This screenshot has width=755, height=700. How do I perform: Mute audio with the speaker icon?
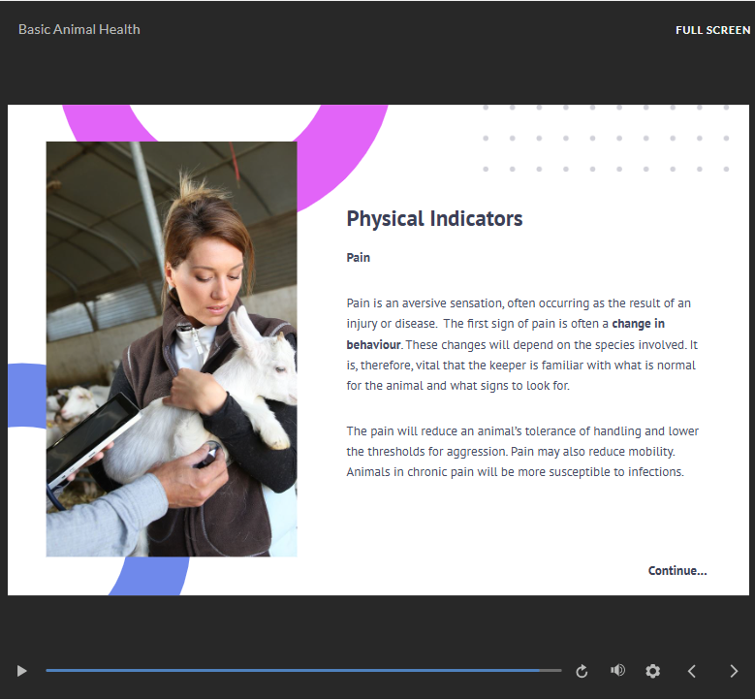point(617,671)
